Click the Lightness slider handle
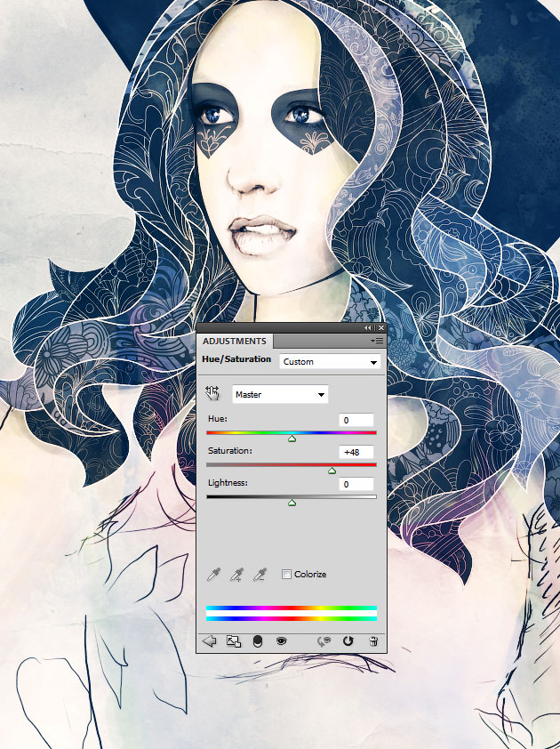This screenshot has width=560, height=749. (x=292, y=503)
